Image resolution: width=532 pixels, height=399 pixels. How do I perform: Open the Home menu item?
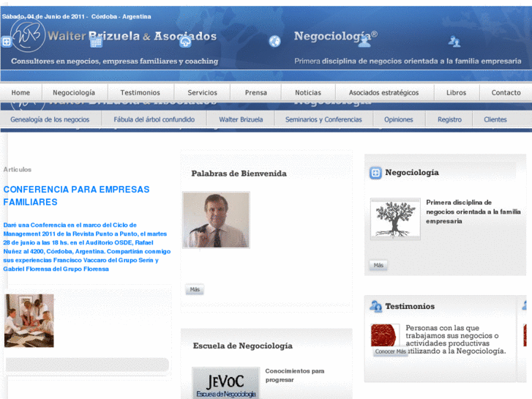coord(20,92)
